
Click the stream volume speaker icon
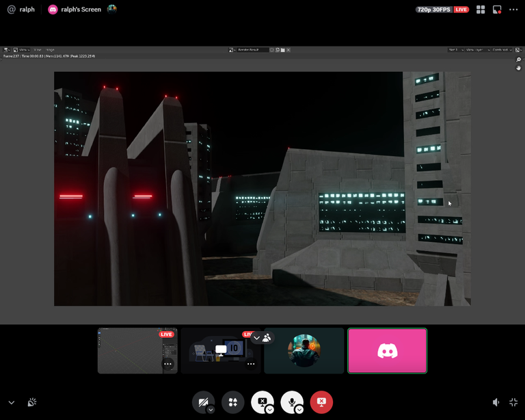point(496,403)
